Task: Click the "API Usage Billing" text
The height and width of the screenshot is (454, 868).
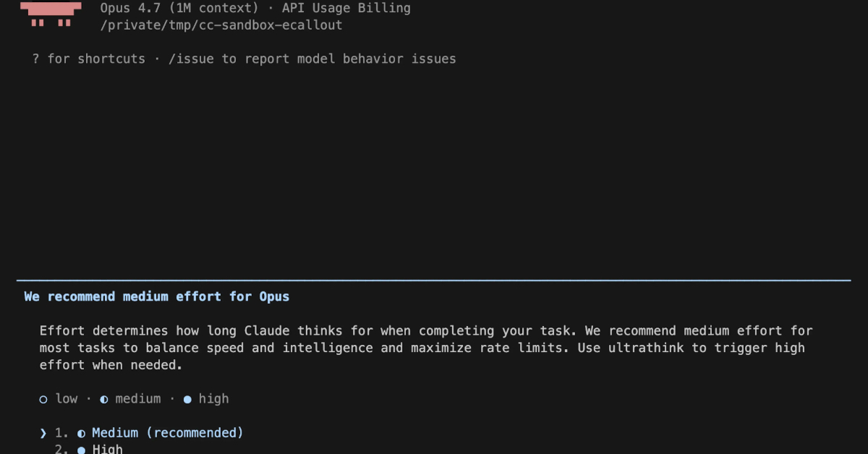Action: tap(346, 9)
